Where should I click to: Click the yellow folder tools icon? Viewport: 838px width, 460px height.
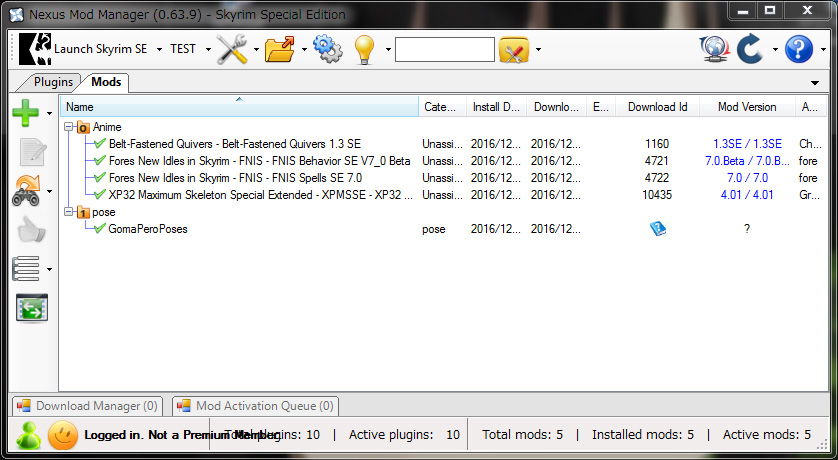coord(514,50)
